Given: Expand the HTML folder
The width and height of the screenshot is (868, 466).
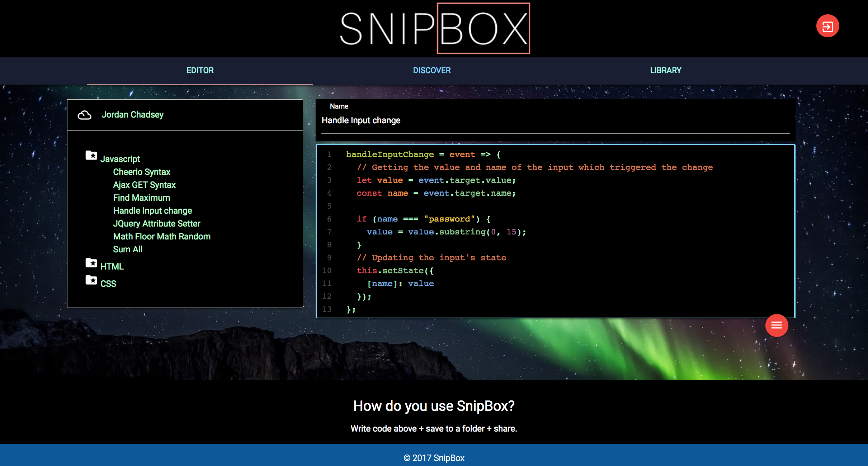Looking at the screenshot, I should click(112, 267).
